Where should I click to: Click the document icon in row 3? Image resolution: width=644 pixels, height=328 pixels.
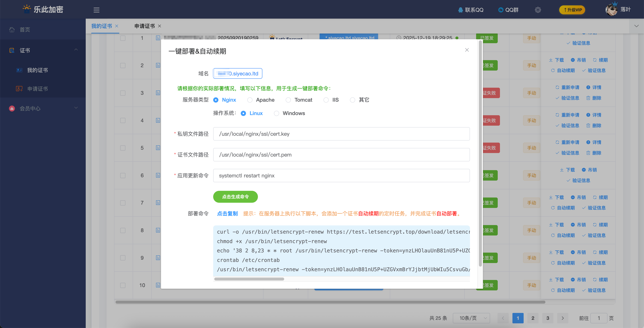tap(158, 93)
